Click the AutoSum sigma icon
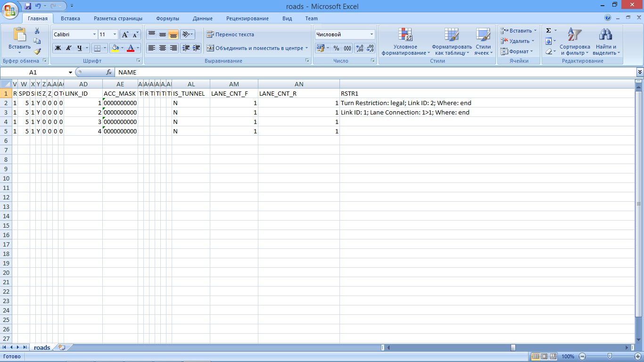Image resolution: width=644 pixels, height=362 pixels. [548, 31]
